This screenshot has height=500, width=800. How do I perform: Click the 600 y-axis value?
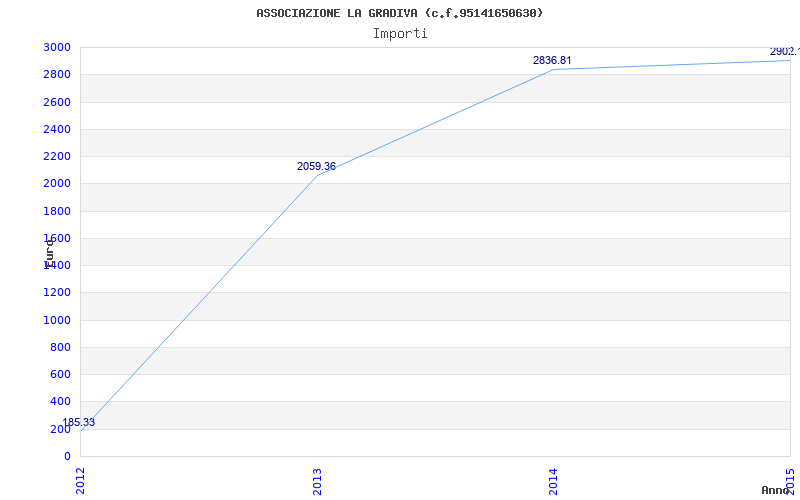[x=61, y=374]
